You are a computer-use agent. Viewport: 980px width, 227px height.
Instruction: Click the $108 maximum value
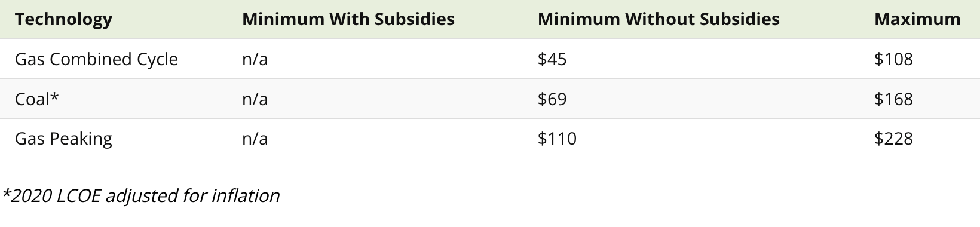click(893, 59)
